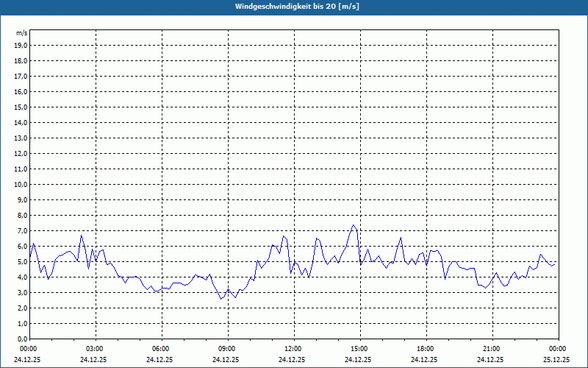The height and width of the screenshot is (368, 588).
Task: Click the 15,0 value on the y-axis
Action: coord(21,107)
